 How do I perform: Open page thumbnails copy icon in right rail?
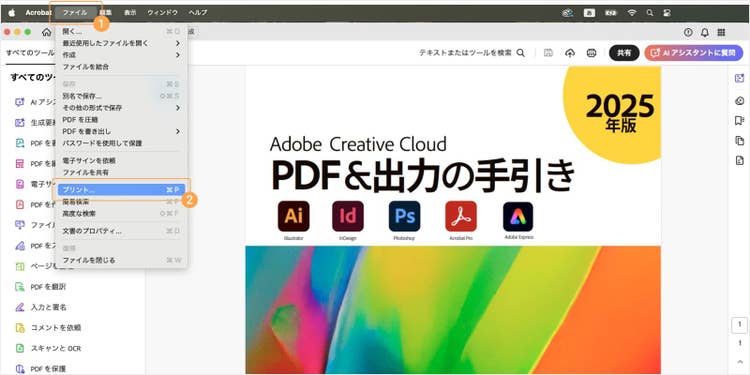click(x=739, y=140)
